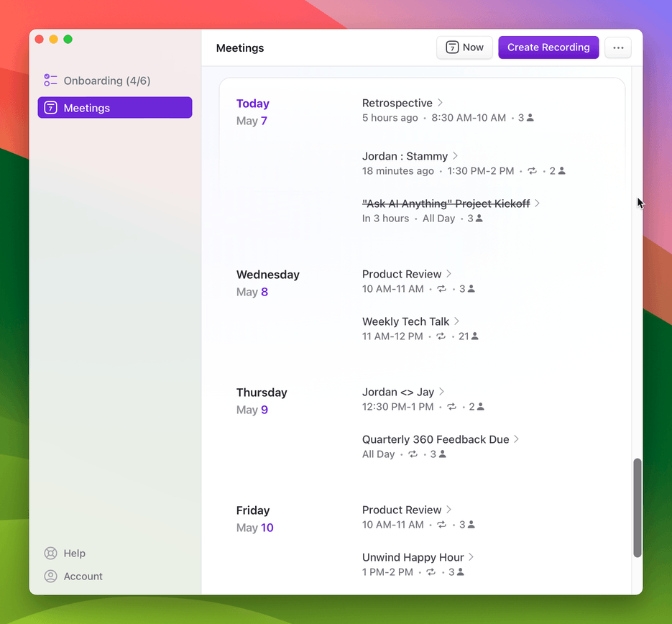Click the recurring icon on Quarterly 360 Feedback

pyautogui.click(x=413, y=454)
